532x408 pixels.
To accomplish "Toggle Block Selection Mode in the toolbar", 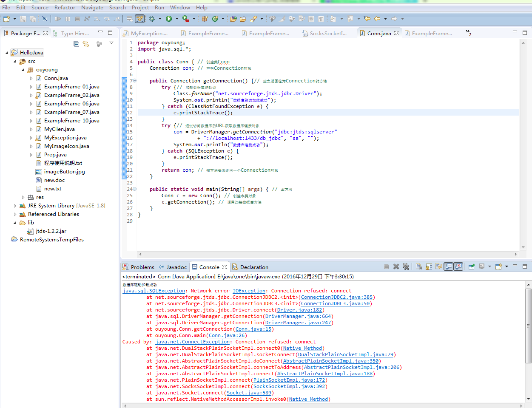I will pyautogui.click(x=311, y=19).
